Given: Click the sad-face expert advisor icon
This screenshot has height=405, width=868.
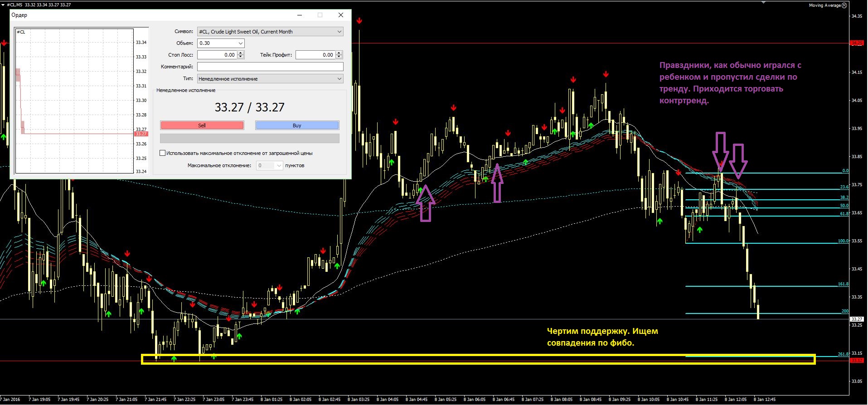Looking at the screenshot, I should [x=844, y=5].
